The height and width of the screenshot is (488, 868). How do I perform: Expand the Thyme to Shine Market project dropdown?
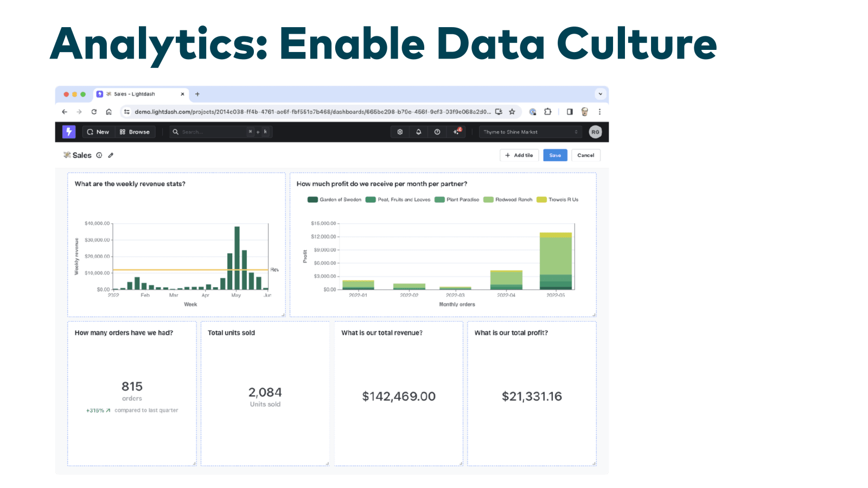[531, 132]
